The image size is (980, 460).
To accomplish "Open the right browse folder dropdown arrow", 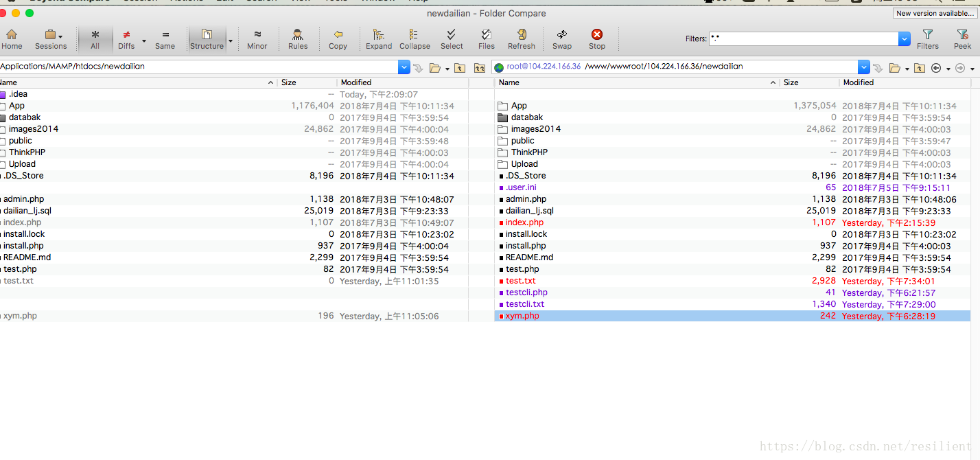I will [x=907, y=69].
